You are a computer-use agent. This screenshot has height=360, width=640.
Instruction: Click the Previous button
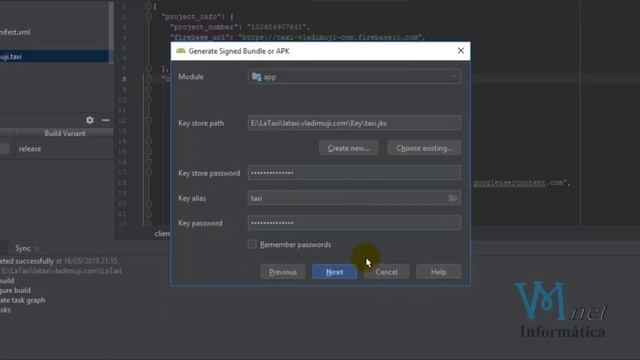click(x=283, y=272)
